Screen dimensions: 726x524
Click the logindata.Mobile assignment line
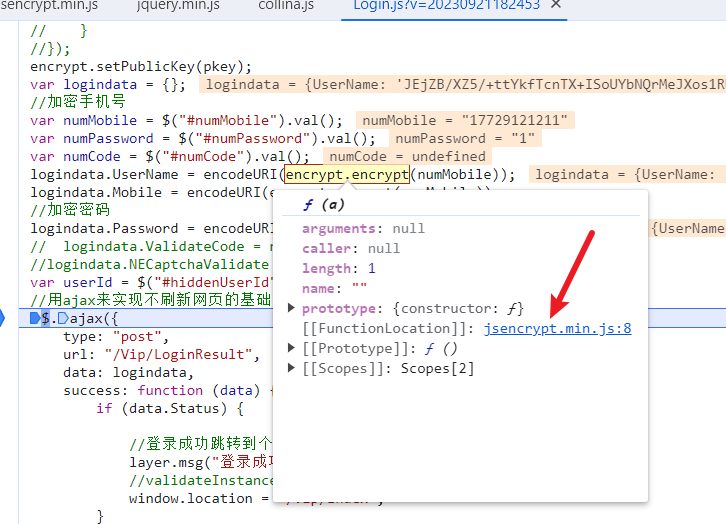(152, 193)
